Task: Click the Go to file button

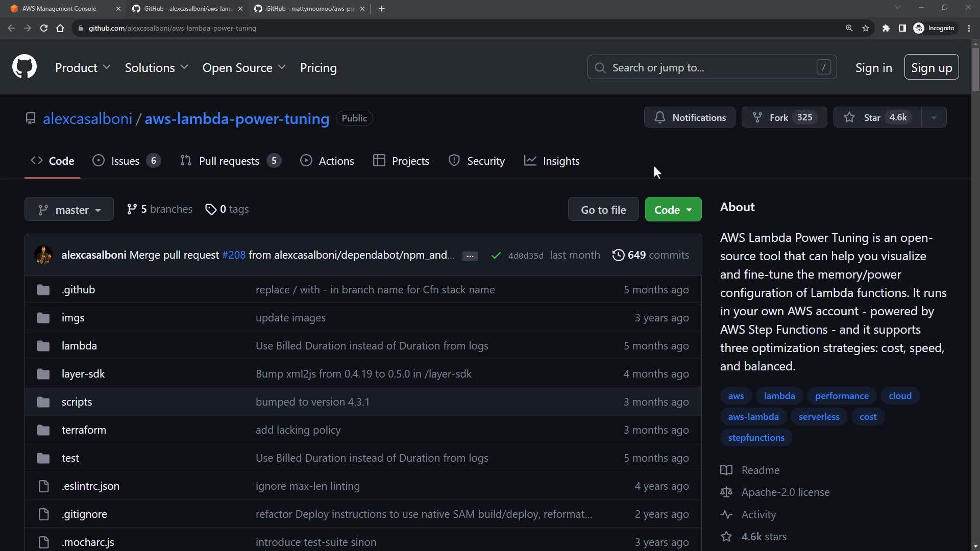Action: (603, 210)
